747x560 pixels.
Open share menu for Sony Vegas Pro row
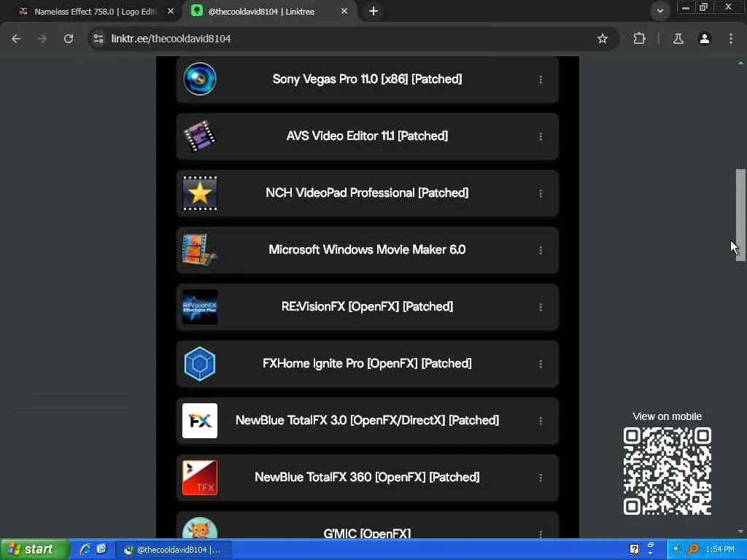(541, 79)
